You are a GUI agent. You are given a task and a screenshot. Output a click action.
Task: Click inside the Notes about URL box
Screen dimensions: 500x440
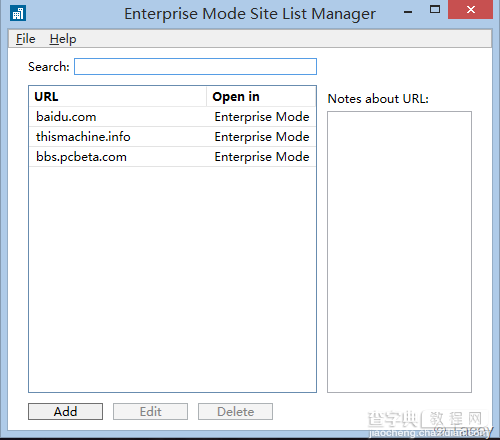(399, 252)
